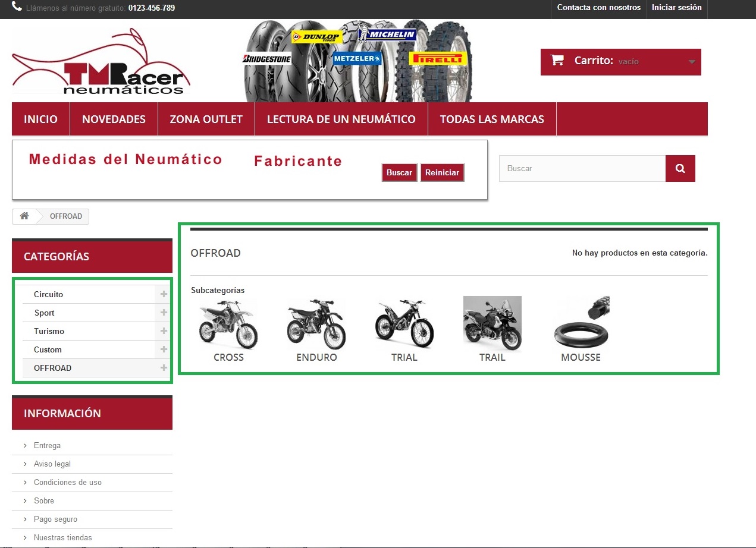756x548 pixels.
Task: Focus the Buscar search field
Action: 582,169
